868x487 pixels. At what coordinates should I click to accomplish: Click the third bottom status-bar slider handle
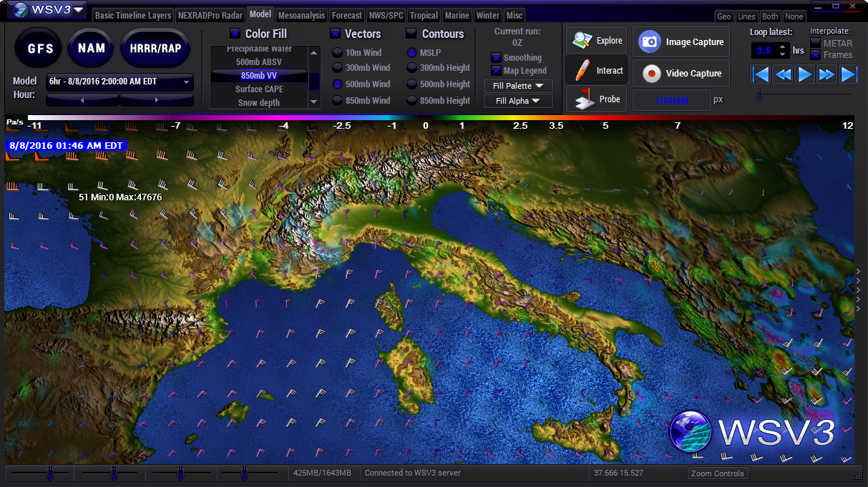coord(180,473)
